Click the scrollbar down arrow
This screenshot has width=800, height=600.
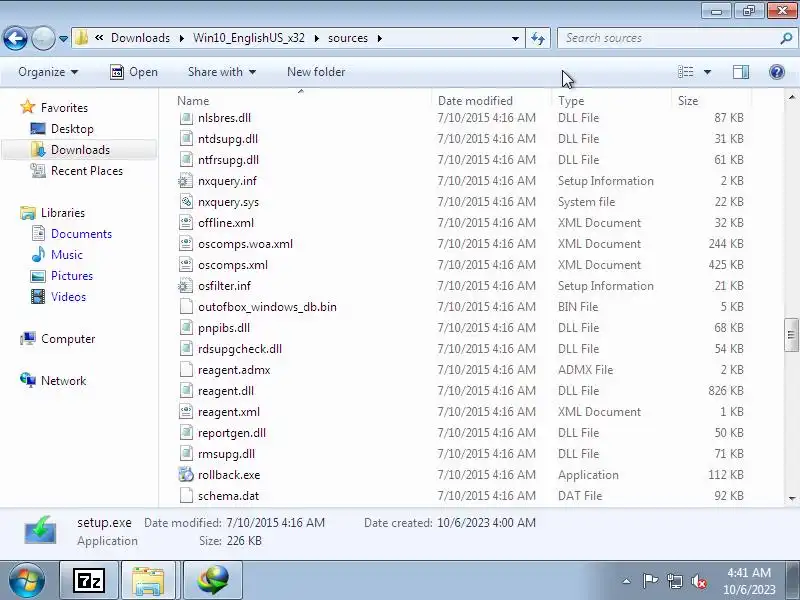(x=791, y=498)
